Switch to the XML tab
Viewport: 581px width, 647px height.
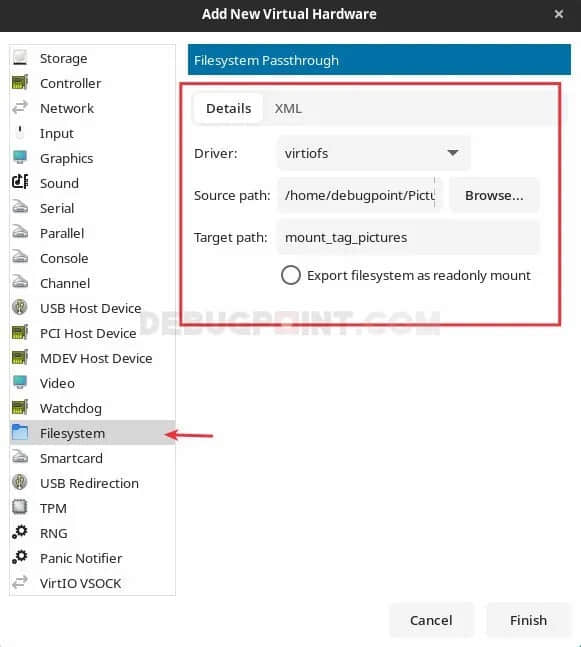288,109
